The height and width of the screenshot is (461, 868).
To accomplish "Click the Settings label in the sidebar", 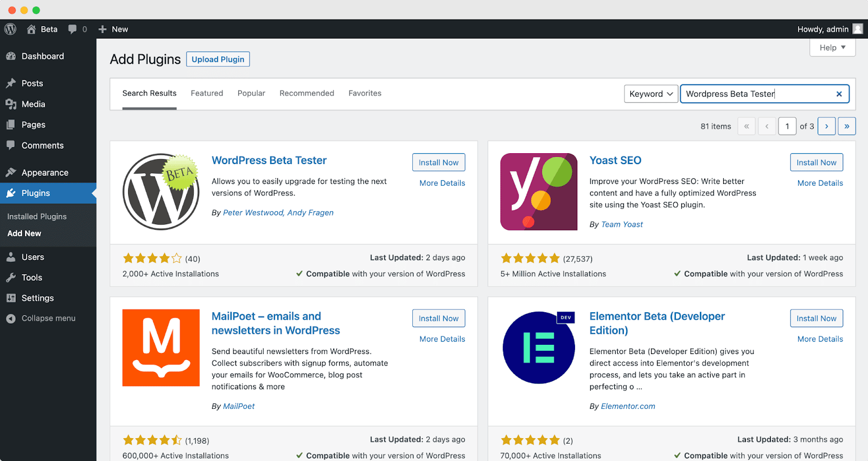I will [37, 298].
